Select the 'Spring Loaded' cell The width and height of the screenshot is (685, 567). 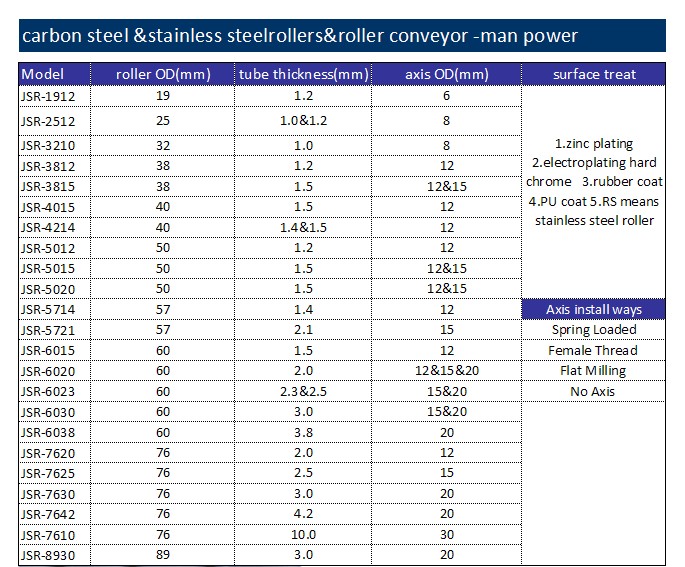pyautogui.click(x=594, y=330)
